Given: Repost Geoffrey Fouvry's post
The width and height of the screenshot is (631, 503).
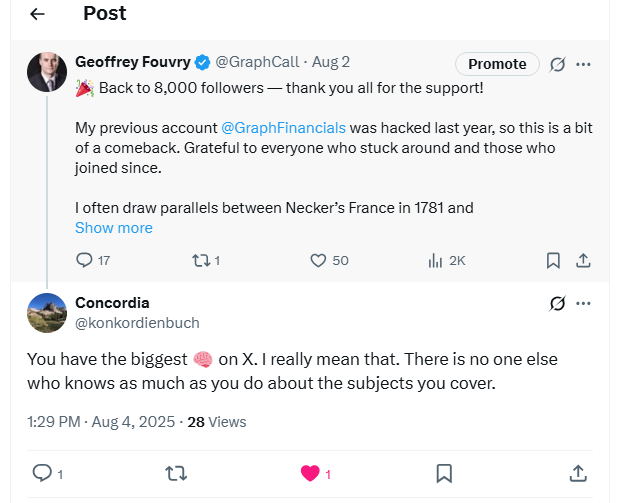Looking at the screenshot, I should [198, 260].
